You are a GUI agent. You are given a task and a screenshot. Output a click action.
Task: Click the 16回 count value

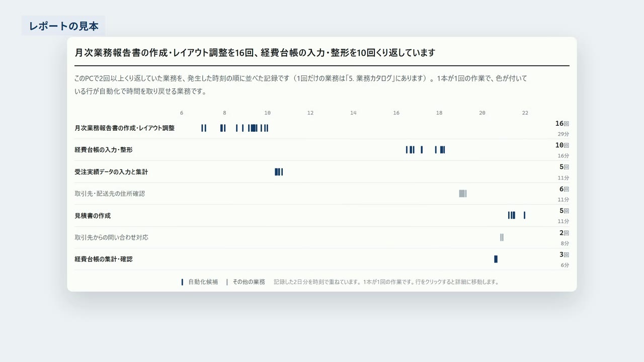point(562,124)
